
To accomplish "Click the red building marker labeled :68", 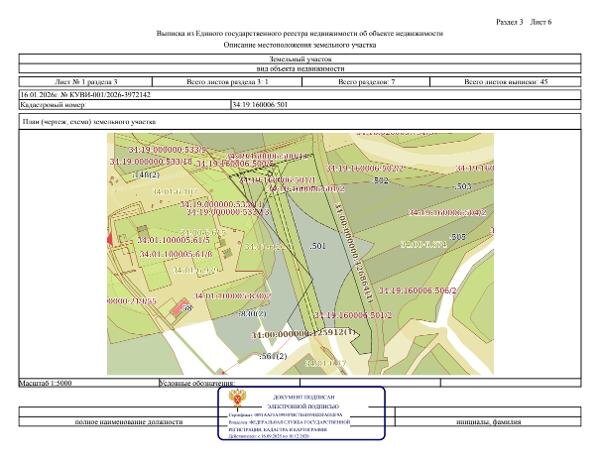I will click(x=181, y=308).
